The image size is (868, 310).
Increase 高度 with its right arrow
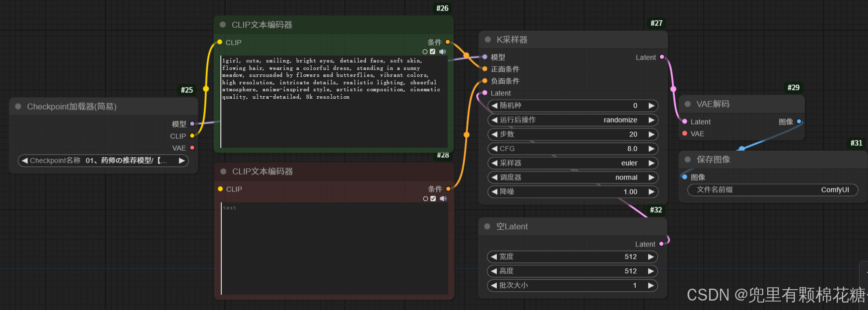[651, 271]
